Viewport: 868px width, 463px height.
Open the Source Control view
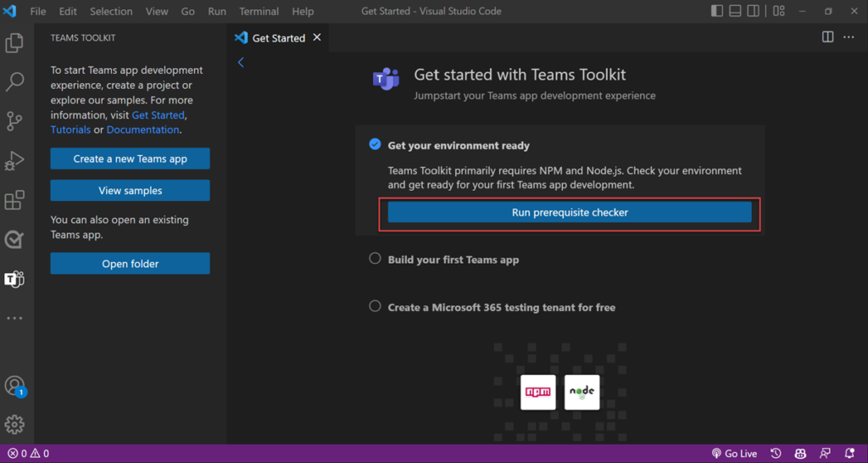(14, 121)
